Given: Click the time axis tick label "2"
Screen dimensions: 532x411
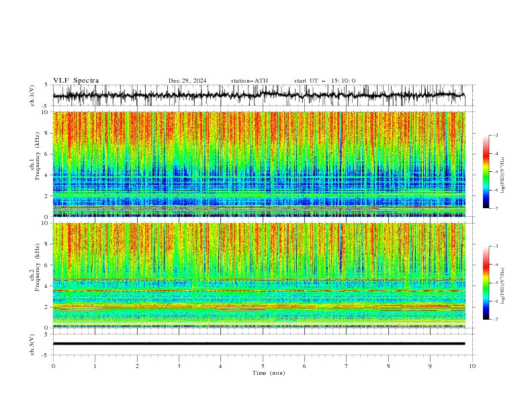Looking at the screenshot, I should click(x=137, y=366).
